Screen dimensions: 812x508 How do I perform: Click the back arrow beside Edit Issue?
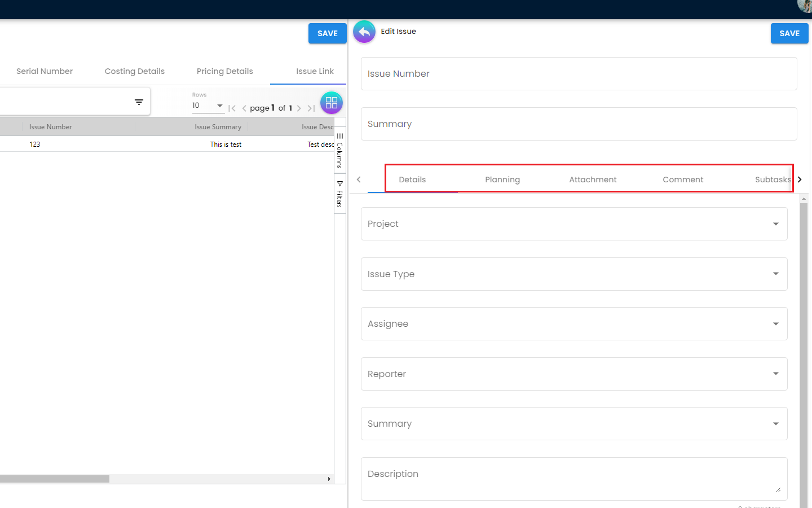(x=364, y=32)
